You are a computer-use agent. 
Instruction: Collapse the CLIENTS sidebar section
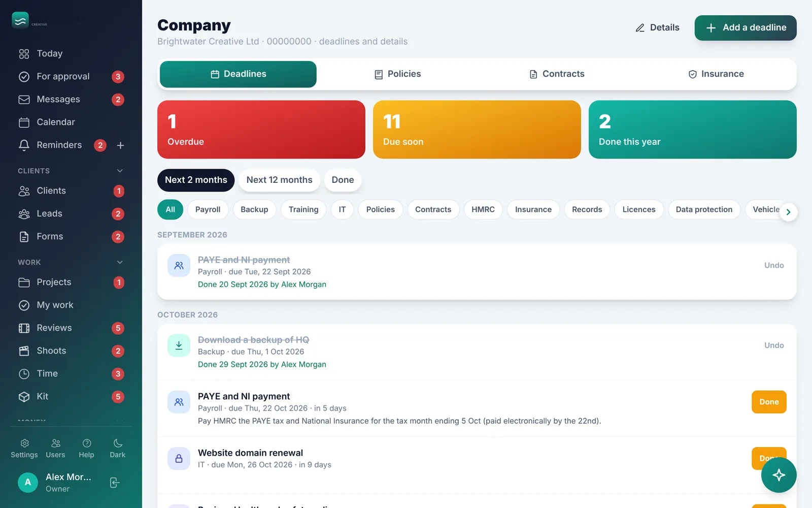click(120, 171)
